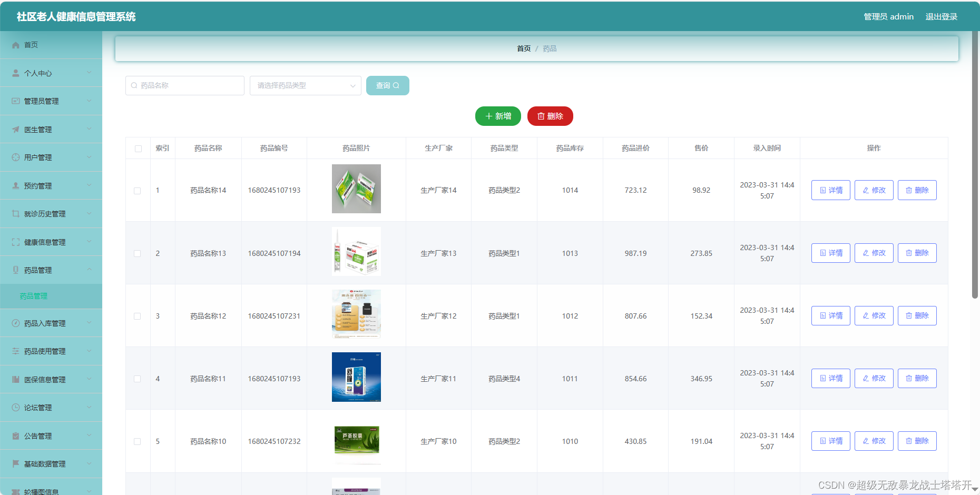The height and width of the screenshot is (495, 980).
Task: Expand the 预约管理 menu chevron
Action: (x=89, y=185)
